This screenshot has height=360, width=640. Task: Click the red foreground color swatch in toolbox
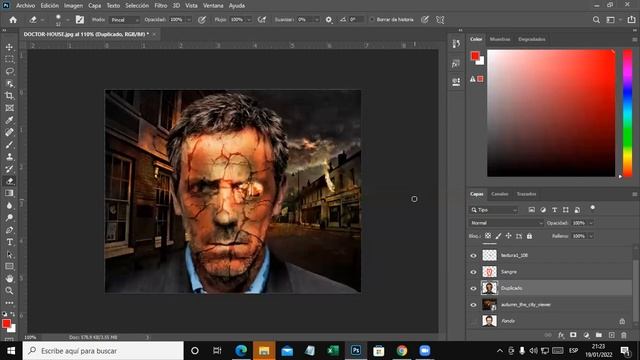click(x=6, y=324)
